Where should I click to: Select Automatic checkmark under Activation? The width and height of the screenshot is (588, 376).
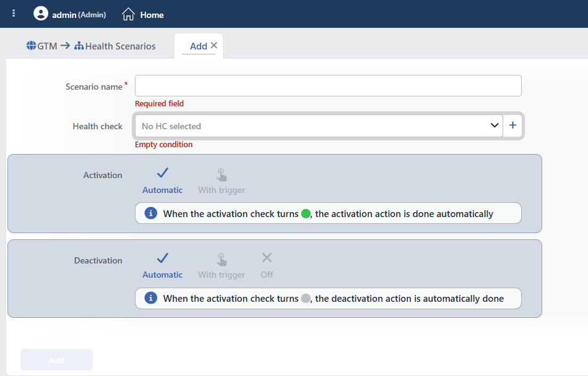pos(162,181)
